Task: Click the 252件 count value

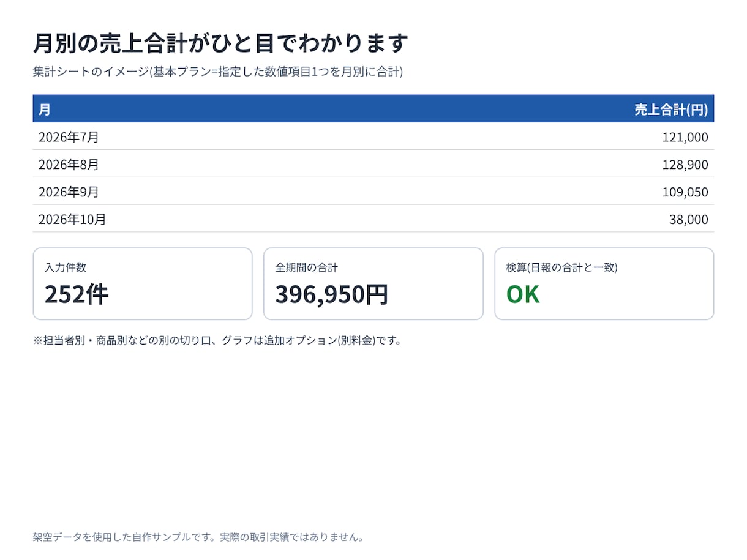Action: point(77,294)
